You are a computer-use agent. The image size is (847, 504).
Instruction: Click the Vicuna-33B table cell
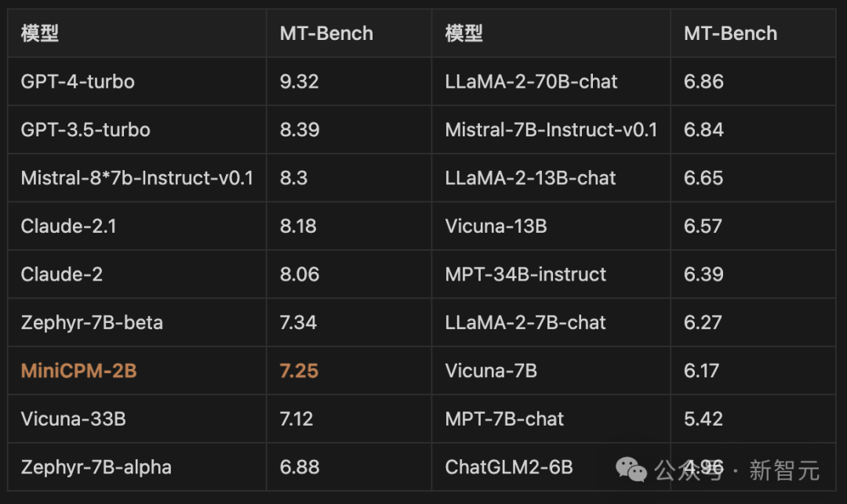coord(73,419)
